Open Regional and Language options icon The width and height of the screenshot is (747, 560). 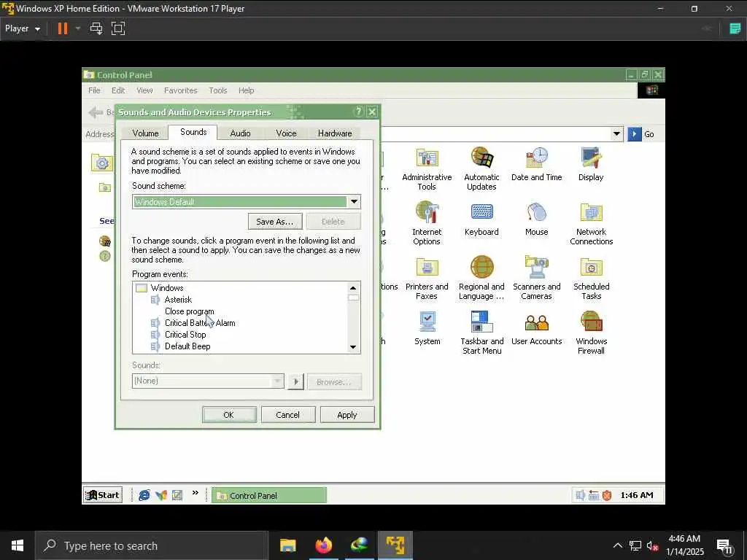[x=481, y=278]
